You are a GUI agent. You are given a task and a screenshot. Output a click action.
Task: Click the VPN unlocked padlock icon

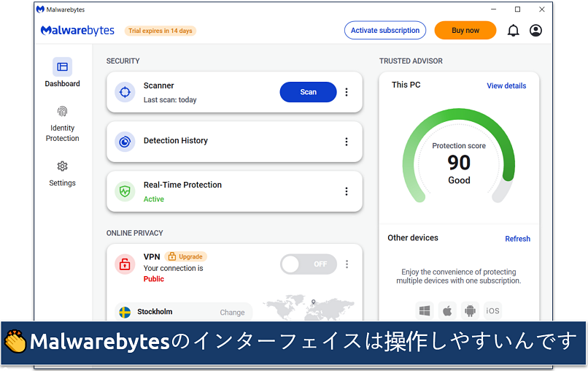pyautogui.click(x=125, y=264)
